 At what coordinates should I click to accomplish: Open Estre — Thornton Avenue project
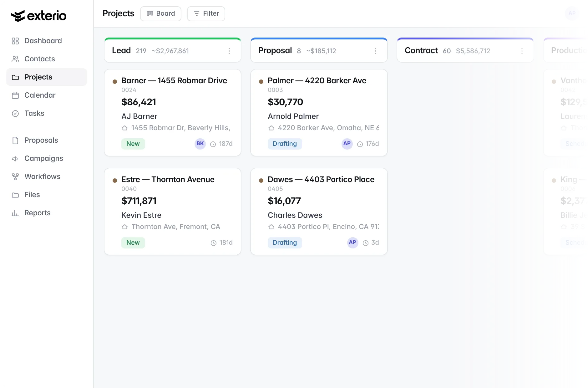[x=173, y=212]
